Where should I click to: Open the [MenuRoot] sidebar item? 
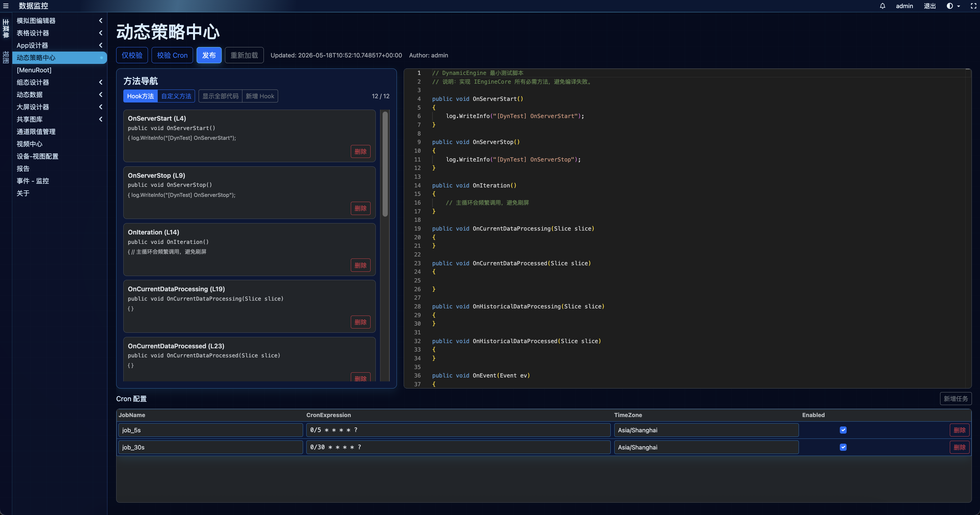(x=59, y=70)
